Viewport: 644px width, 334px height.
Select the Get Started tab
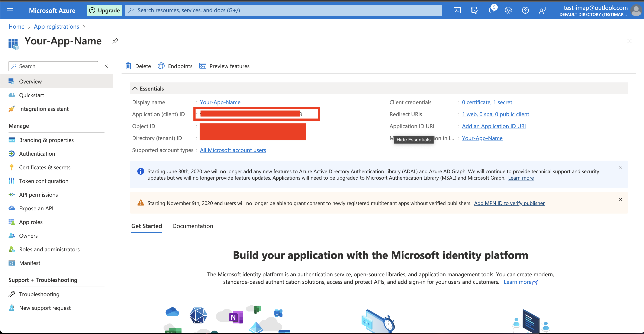(146, 226)
